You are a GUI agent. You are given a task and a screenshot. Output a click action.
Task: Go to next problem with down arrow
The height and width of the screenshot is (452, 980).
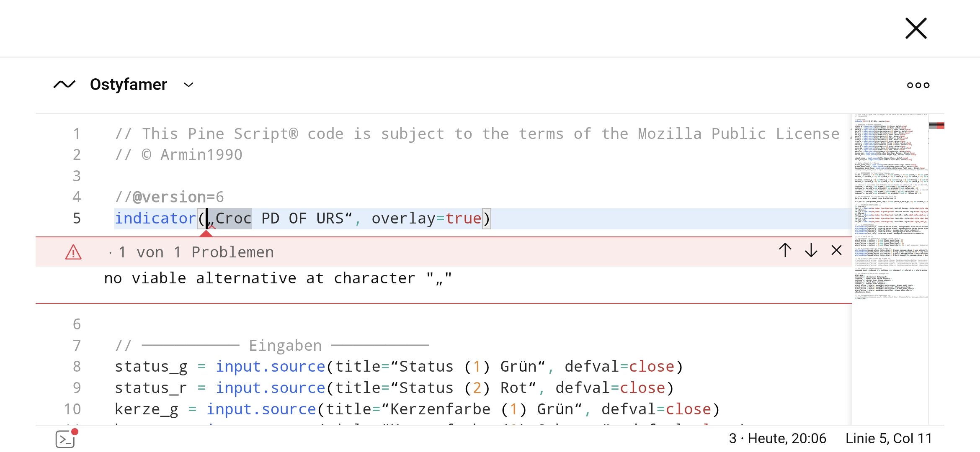(811, 250)
